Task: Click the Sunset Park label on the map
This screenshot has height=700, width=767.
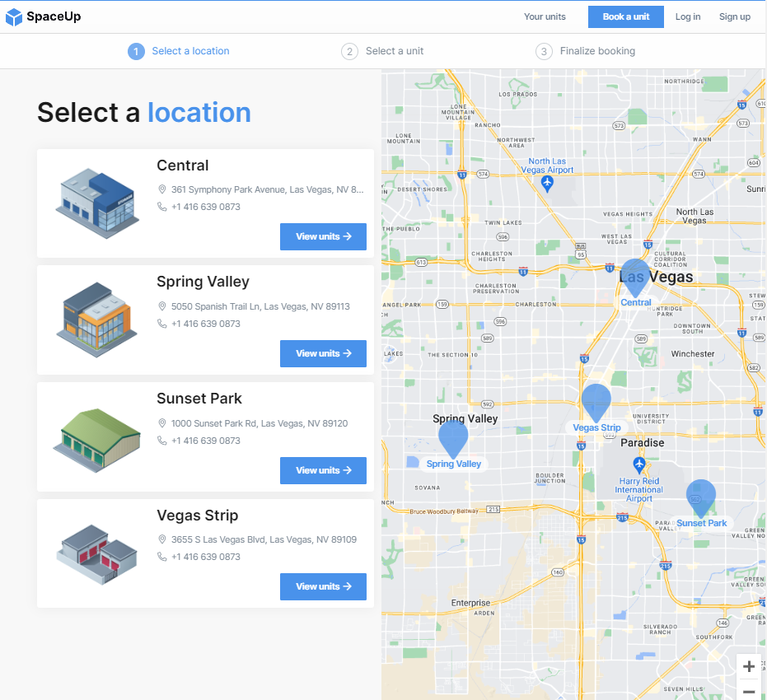Action: [x=701, y=523]
